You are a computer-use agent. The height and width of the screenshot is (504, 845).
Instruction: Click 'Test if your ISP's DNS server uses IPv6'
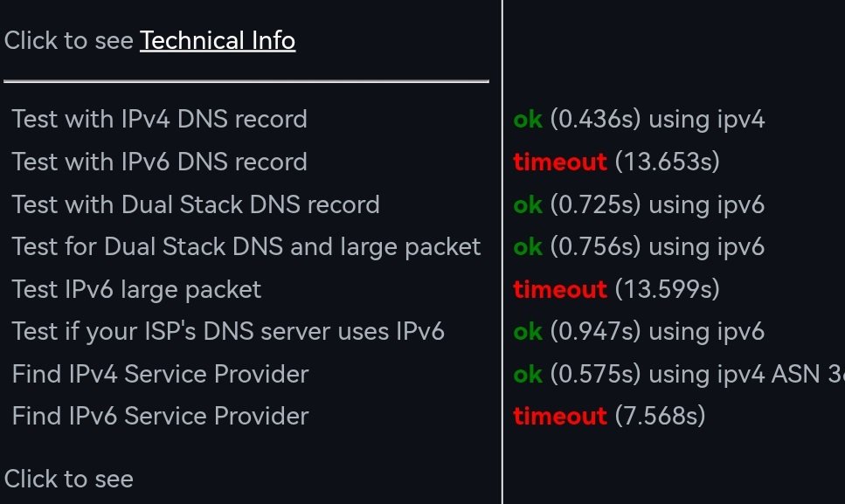pyautogui.click(x=228, y=332)
